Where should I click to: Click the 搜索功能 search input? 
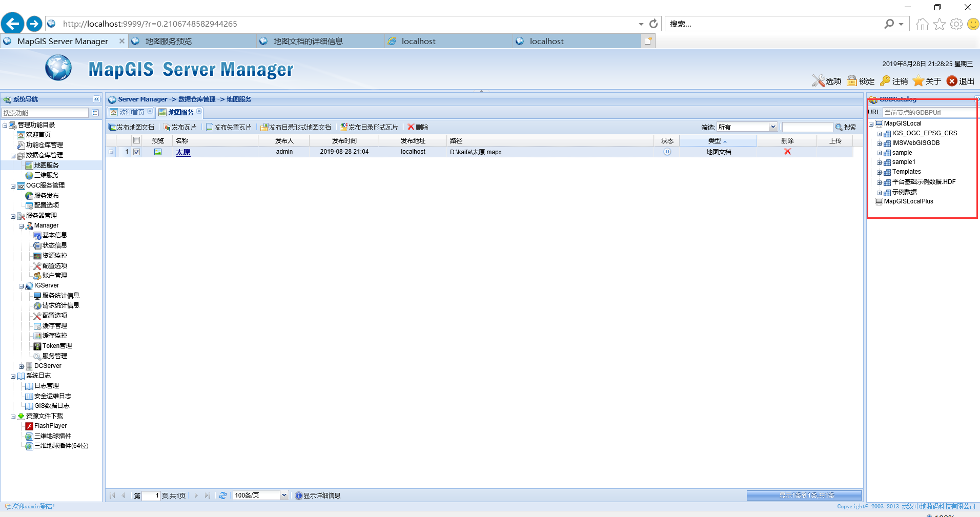tap(45, 113)
